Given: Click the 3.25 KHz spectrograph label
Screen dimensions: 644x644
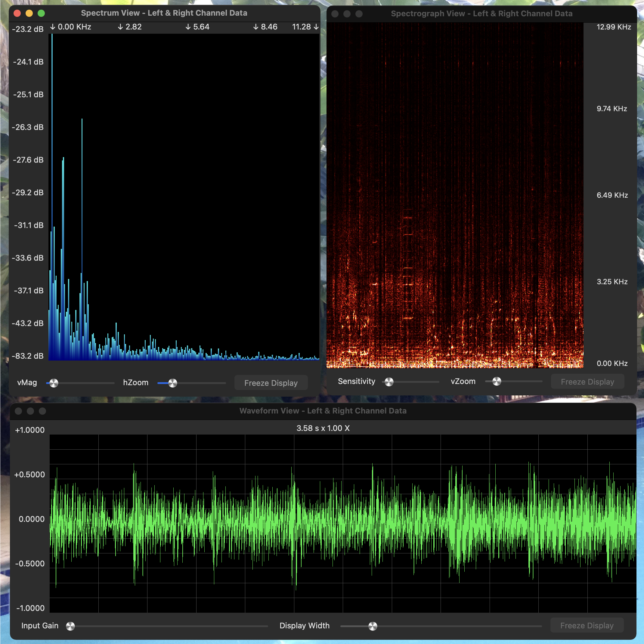Looking at the screenshot, I should click(612, 281).
